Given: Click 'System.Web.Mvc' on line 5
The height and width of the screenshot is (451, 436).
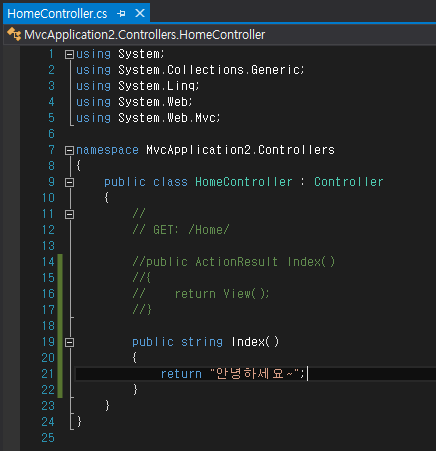Looking at the screenshot, I should (x=167, y=118).
